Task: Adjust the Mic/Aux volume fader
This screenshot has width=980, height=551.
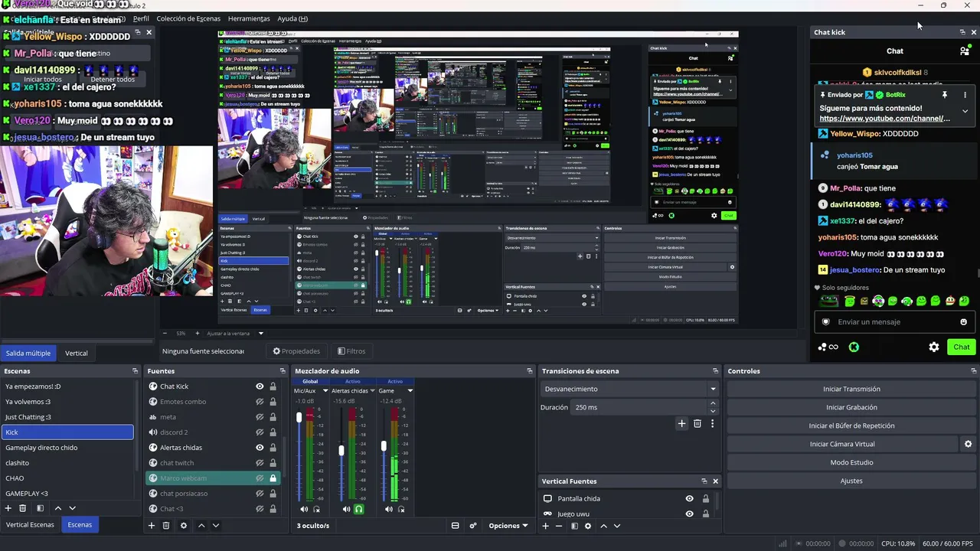Action: click(x=299, y=417)
